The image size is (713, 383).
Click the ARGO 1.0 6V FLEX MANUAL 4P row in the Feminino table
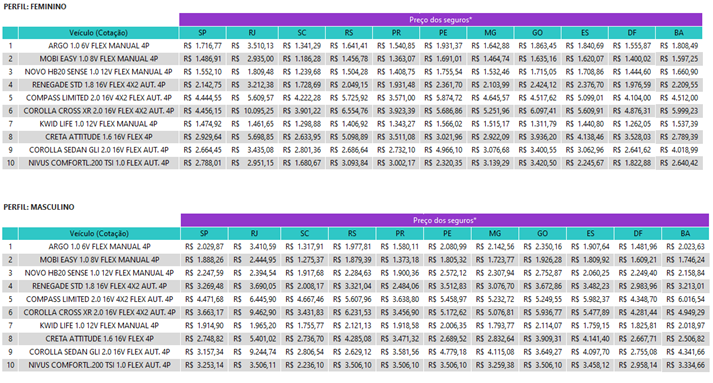(352, 45)
